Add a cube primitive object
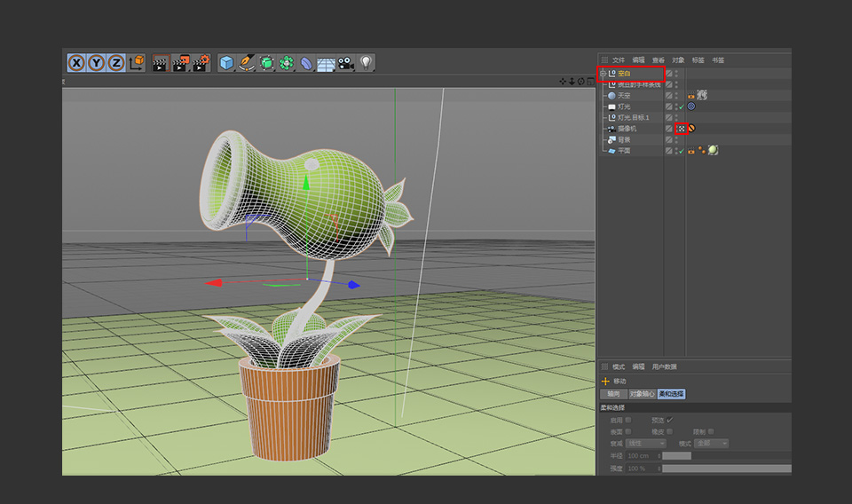 [x=226, y=63]
